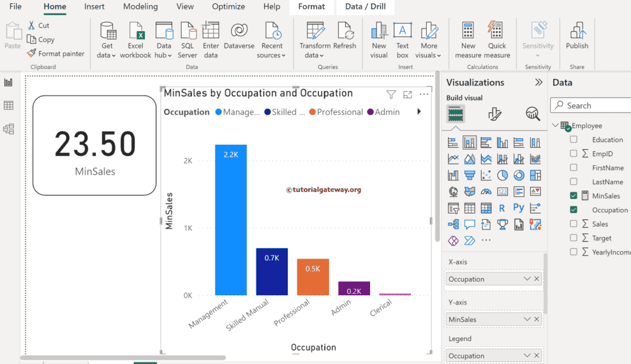Screen dimensions: 631x364
Task: Click the blue Management bar
Action: pos(231,220)
